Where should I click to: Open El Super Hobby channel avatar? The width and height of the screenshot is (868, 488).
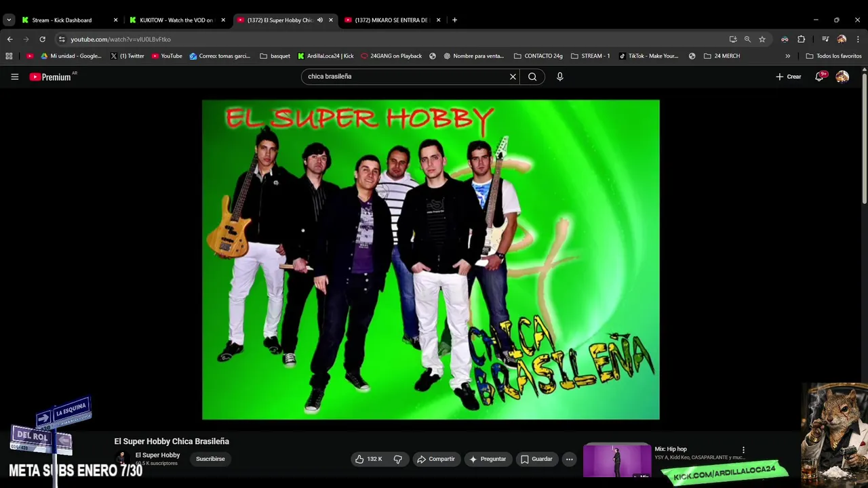click(x=122, y=458)
